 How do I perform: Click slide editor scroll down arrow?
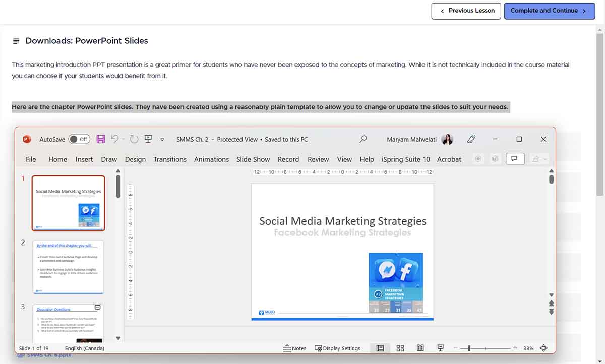552,295
